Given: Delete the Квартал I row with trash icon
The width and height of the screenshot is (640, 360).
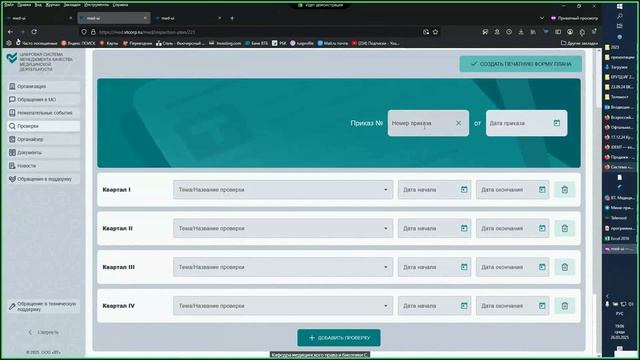Looking at the screenshot, I should (565, 189).
